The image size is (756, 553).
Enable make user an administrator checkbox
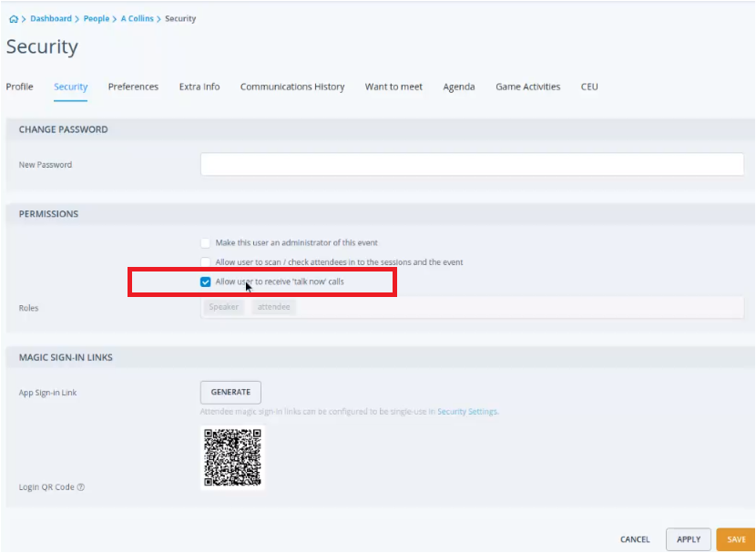tap(205, 243)
